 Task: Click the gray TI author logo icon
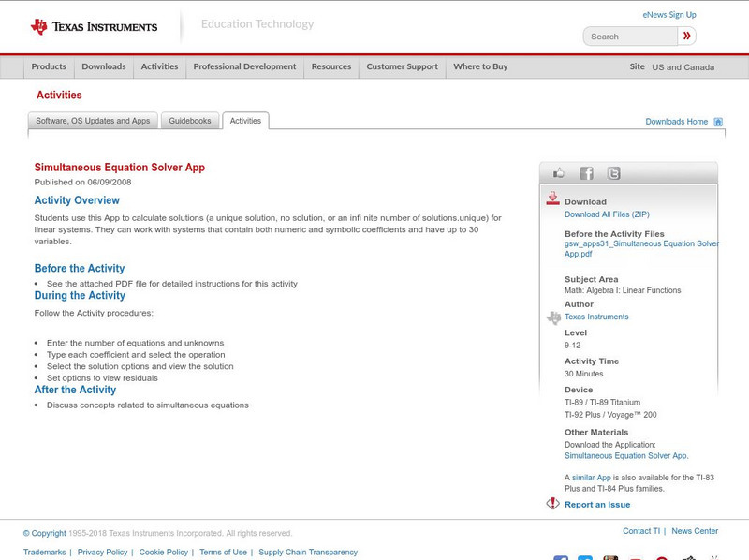(x=553, y=317)
